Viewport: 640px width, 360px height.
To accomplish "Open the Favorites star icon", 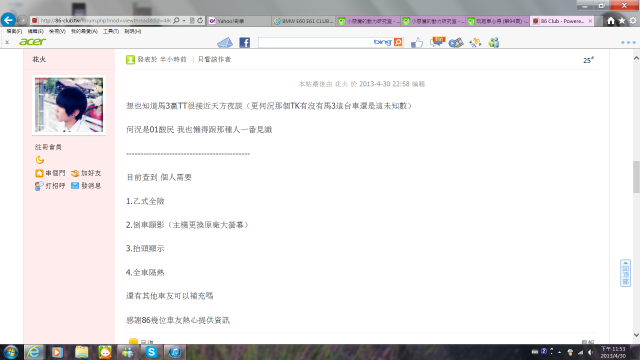I will [x=622, y=21].
